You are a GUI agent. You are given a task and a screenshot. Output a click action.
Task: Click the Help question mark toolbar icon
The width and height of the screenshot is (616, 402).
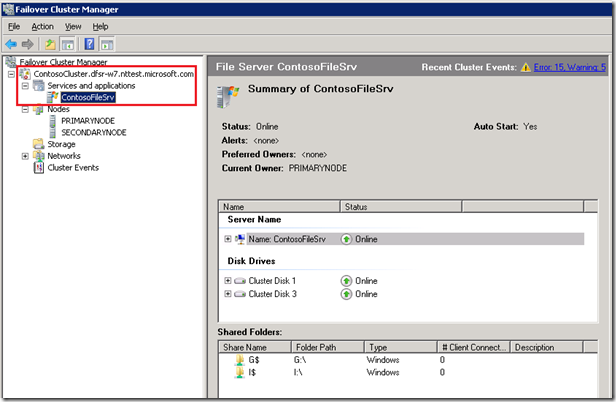pos(90,44)
